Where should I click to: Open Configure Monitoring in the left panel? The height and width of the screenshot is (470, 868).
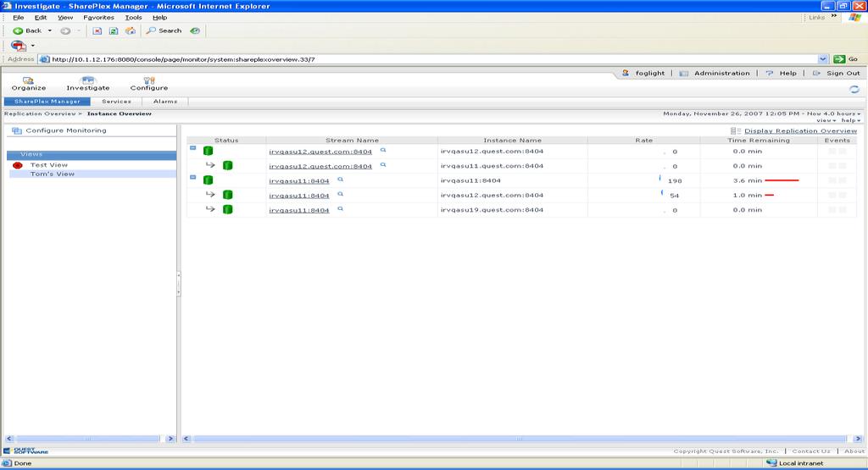[x=66, y=130]
